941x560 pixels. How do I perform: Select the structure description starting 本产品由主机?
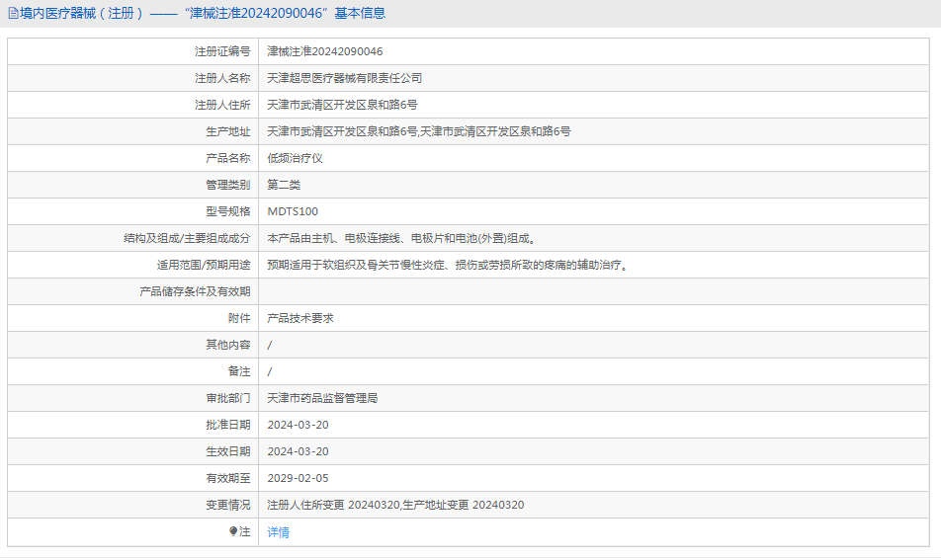click(x=402, y=238)
